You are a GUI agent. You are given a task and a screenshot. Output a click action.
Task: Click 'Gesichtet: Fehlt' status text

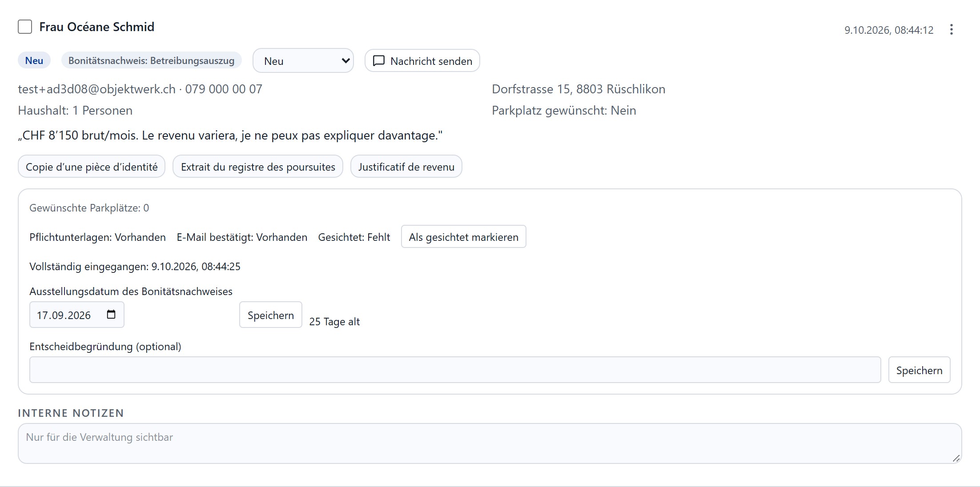pos(354,237)
